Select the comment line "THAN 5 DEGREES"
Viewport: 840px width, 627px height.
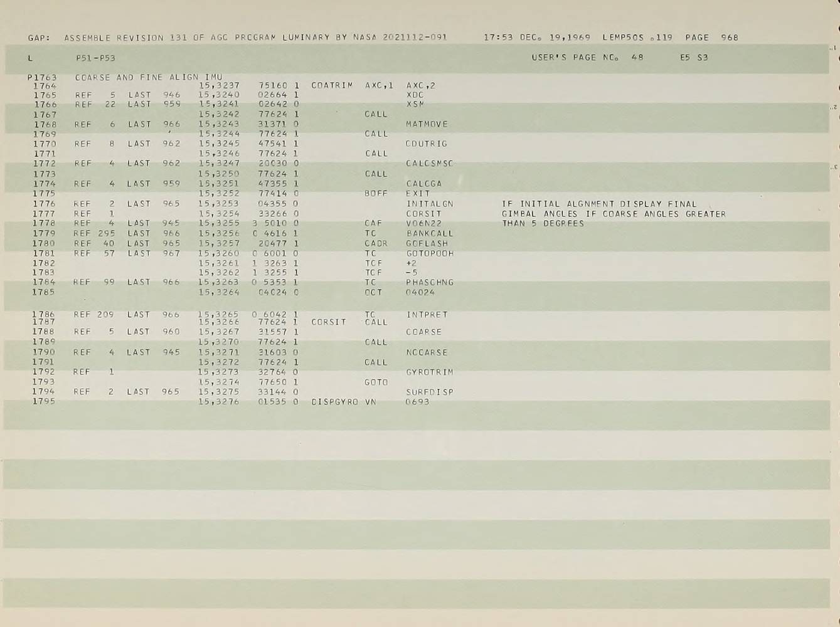[543, 224]
